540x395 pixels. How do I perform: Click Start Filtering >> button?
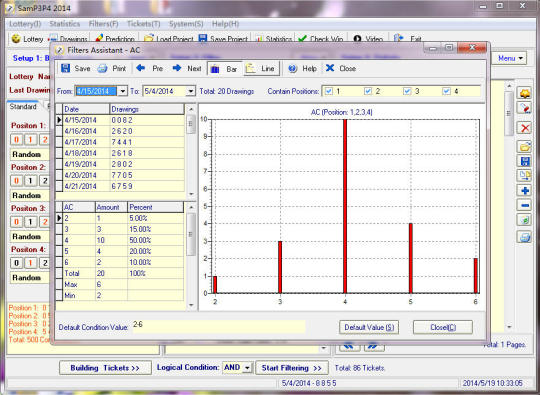[x=292, y=368]
